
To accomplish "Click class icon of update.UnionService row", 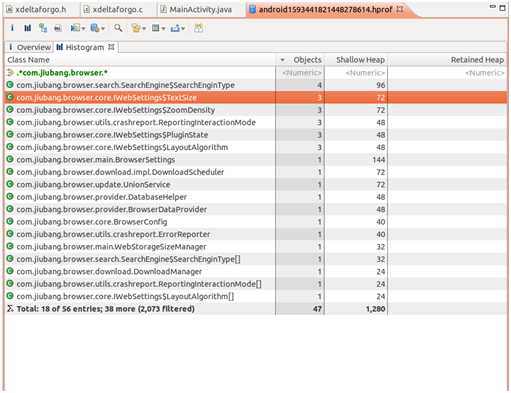I will [10, 184].
